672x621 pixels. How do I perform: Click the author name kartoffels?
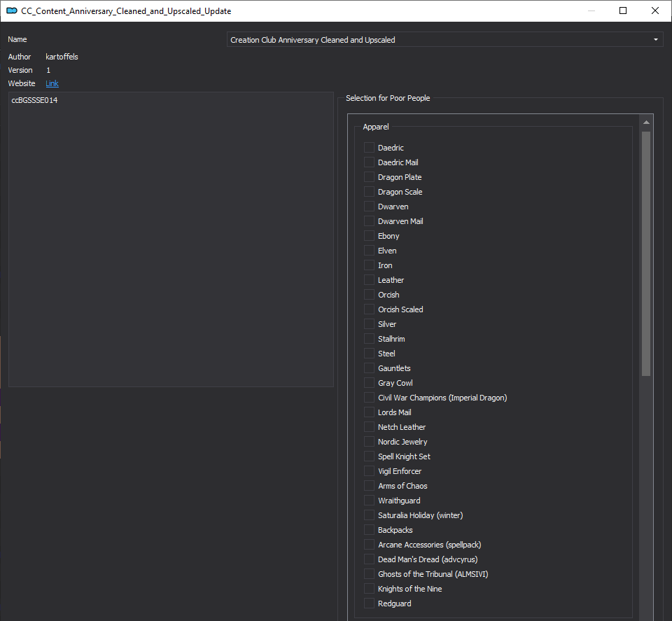click(x=62, y=57)
